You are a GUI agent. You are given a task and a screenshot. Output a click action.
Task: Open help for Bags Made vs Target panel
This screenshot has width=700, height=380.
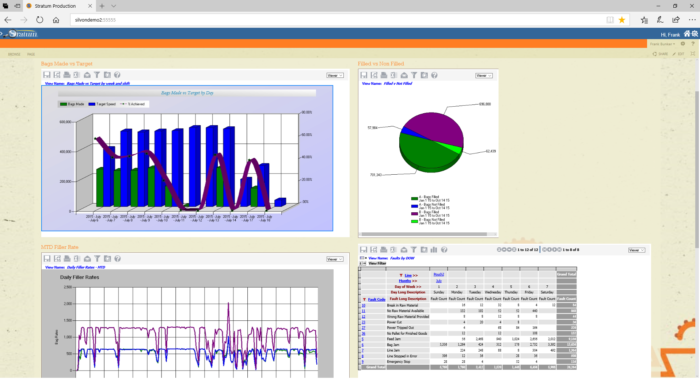point(117,75)
